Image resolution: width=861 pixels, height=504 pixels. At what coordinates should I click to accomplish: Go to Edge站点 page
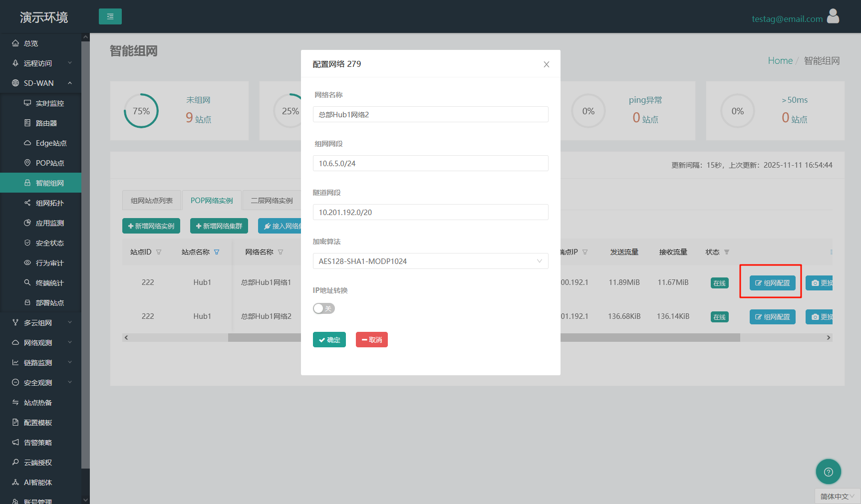click(x=40, y=143)
